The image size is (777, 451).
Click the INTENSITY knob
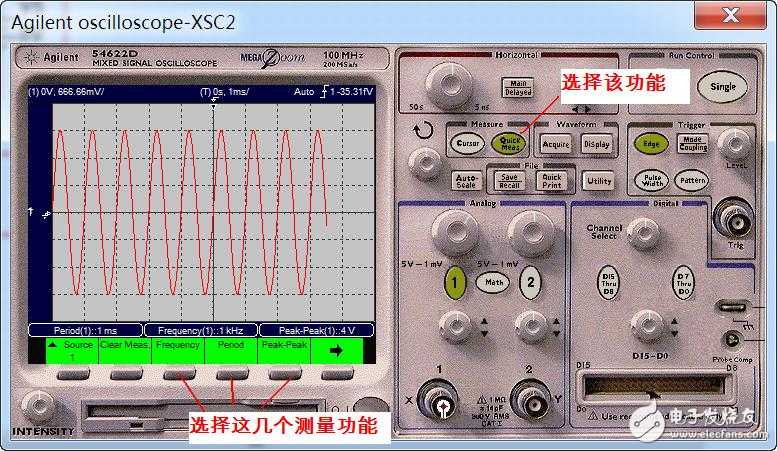click(x=38, y=406)
